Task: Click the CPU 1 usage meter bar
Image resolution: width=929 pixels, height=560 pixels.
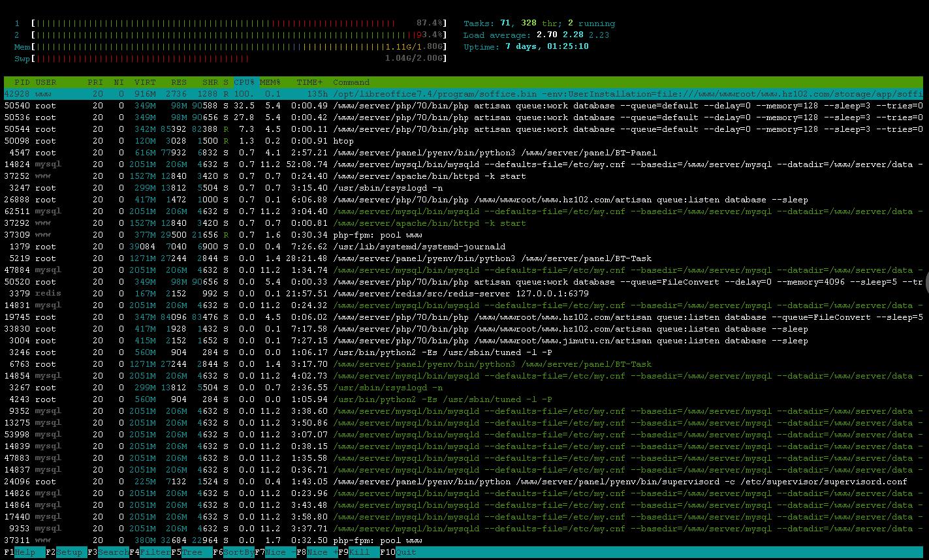Action: point(239,23)
